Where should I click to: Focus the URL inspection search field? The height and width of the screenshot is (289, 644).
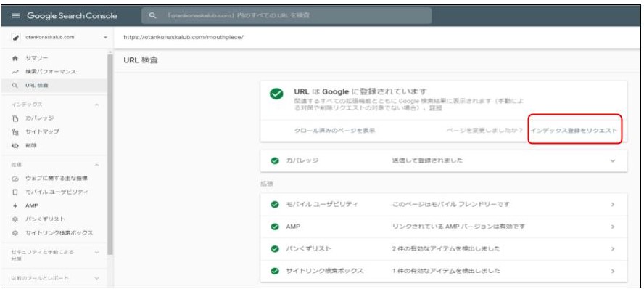(286, 16)
